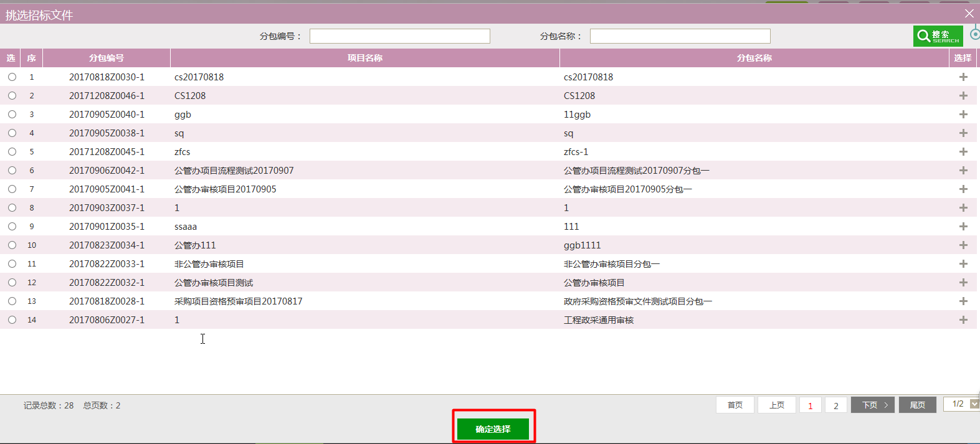
Task: Open the 1/2 page selector dropdown
Action: 974,404
